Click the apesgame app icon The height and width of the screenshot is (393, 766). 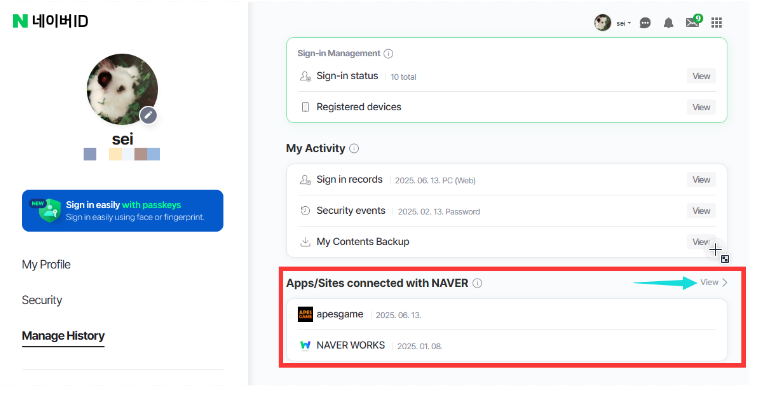(x=305, y=314)
